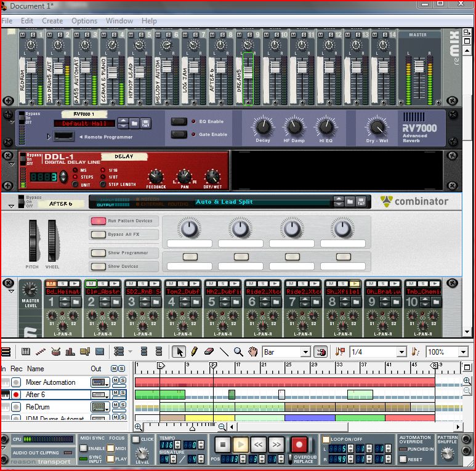
Task: Collapse the DDL-1 delay device
Action: tap(11, 164)
